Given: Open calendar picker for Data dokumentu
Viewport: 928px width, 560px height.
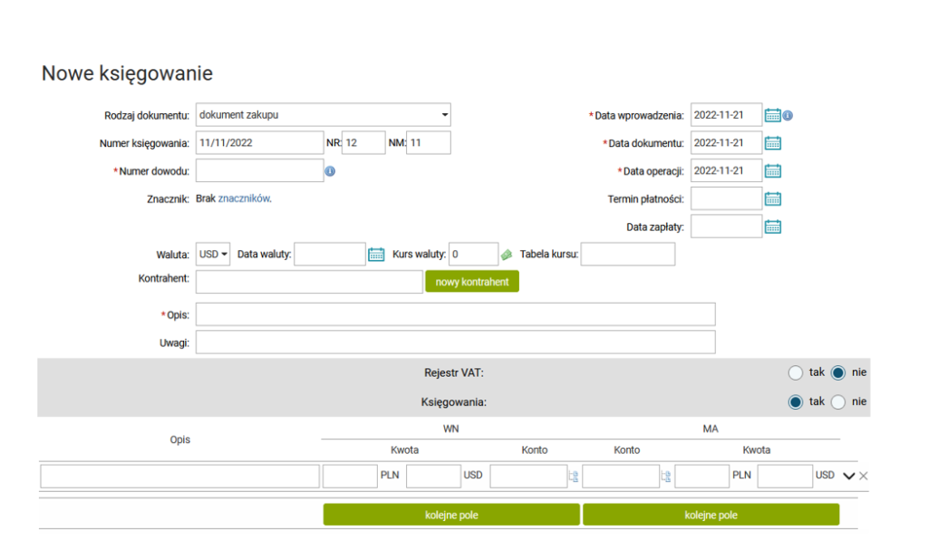Looking at the screenshot, I should coord(772,143).
